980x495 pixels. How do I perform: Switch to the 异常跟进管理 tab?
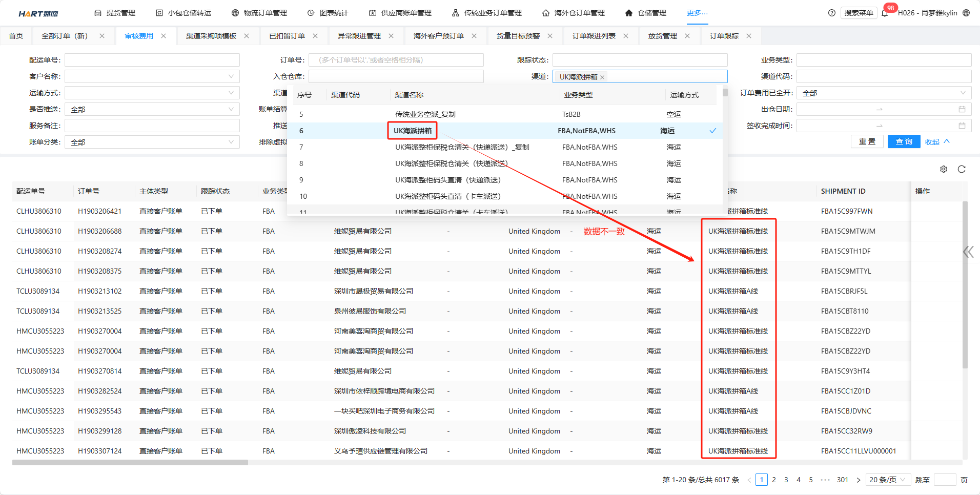pyautogui.click(x=359, y=36)
